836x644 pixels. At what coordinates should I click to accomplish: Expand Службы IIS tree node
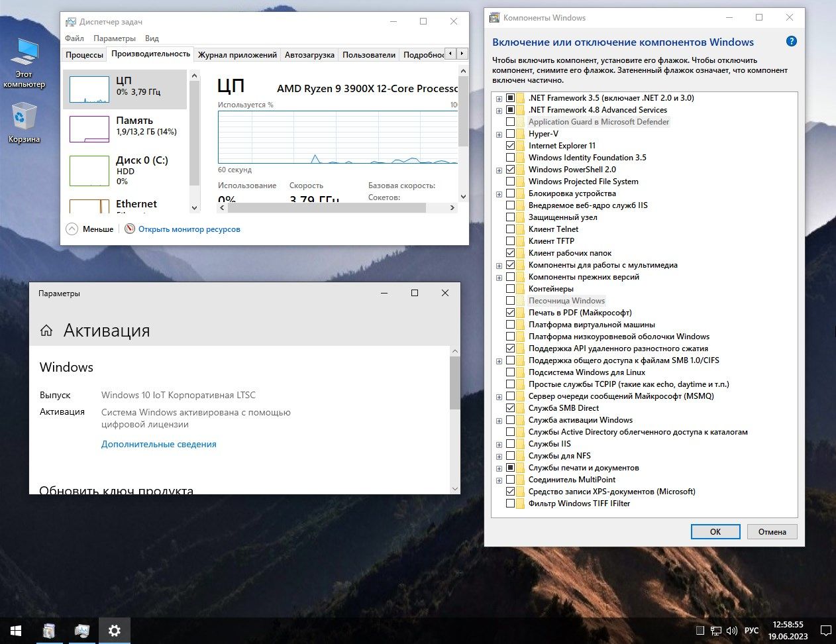click(x=499, y=445)
